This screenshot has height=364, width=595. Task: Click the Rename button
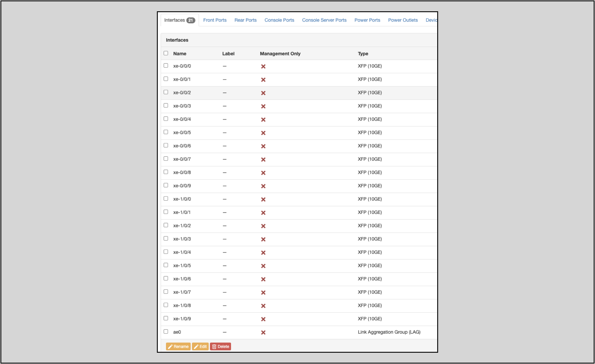pos(178,346)
